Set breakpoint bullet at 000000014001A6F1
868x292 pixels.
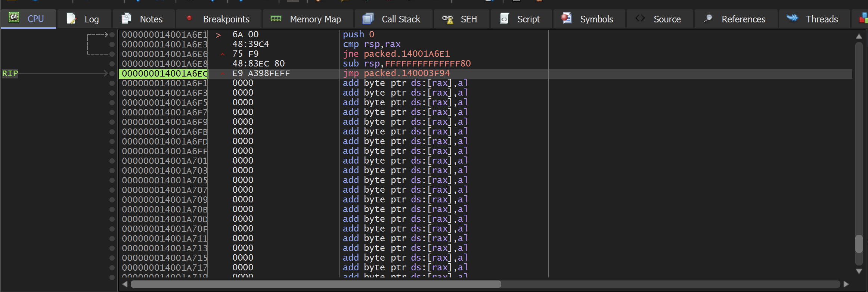112,83
